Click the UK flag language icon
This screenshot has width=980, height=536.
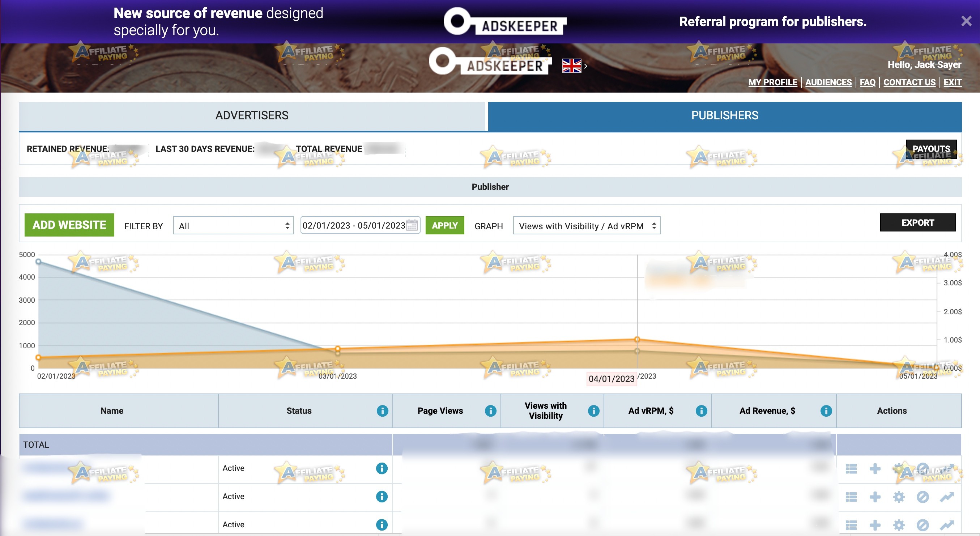(x=571, y=66)
